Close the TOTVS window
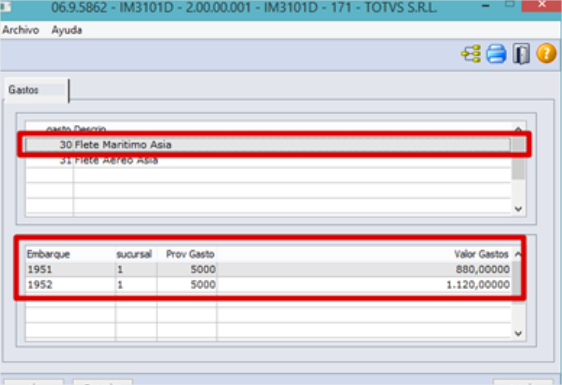Screen dimensions: 562x385 pyautogui.click(x=542, y=5)
